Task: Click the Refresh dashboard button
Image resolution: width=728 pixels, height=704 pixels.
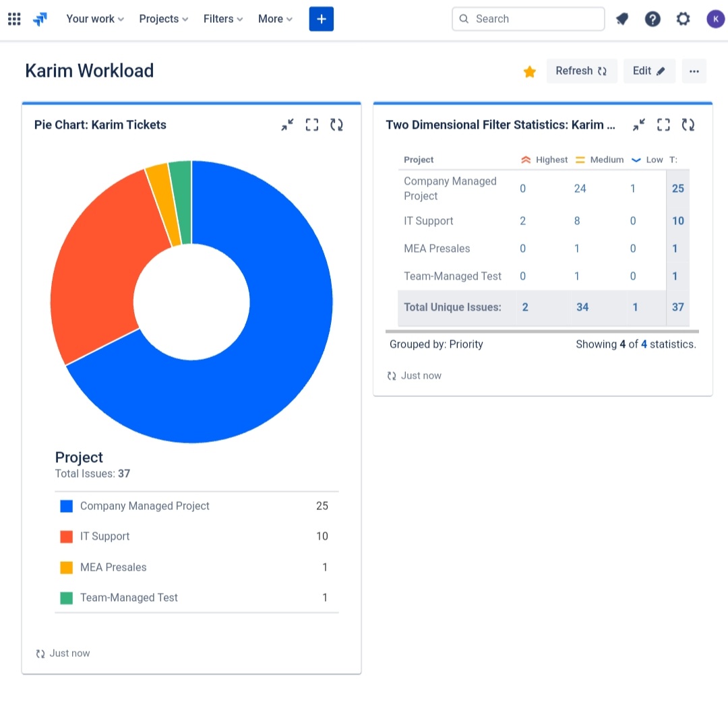Action: coord(581,71)
